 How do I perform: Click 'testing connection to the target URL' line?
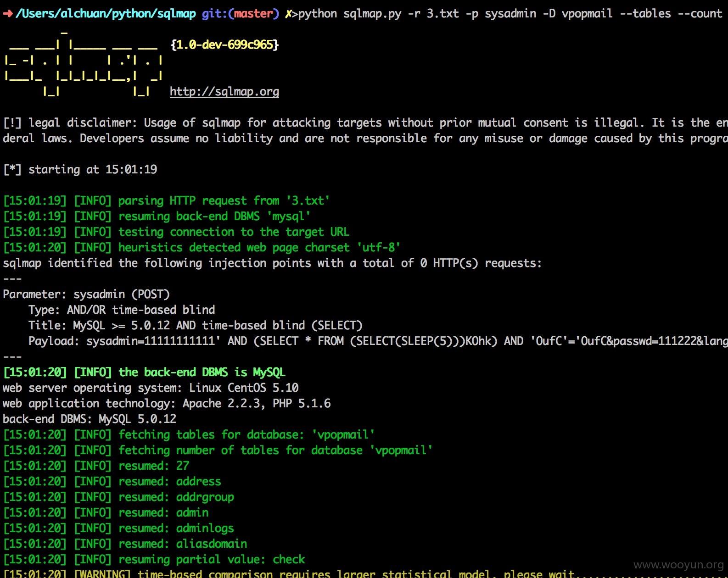176,232
